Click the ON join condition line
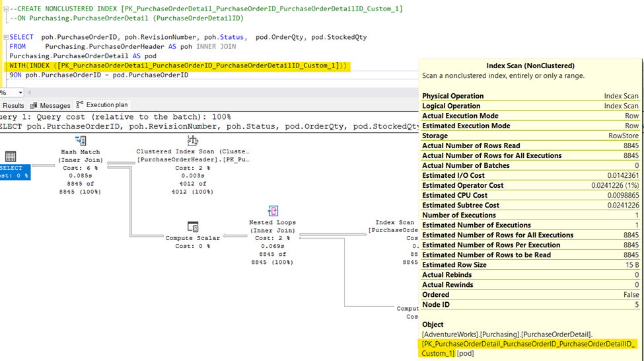The width and height of the screenshot is (644, 361). click(x=99, y=75)
